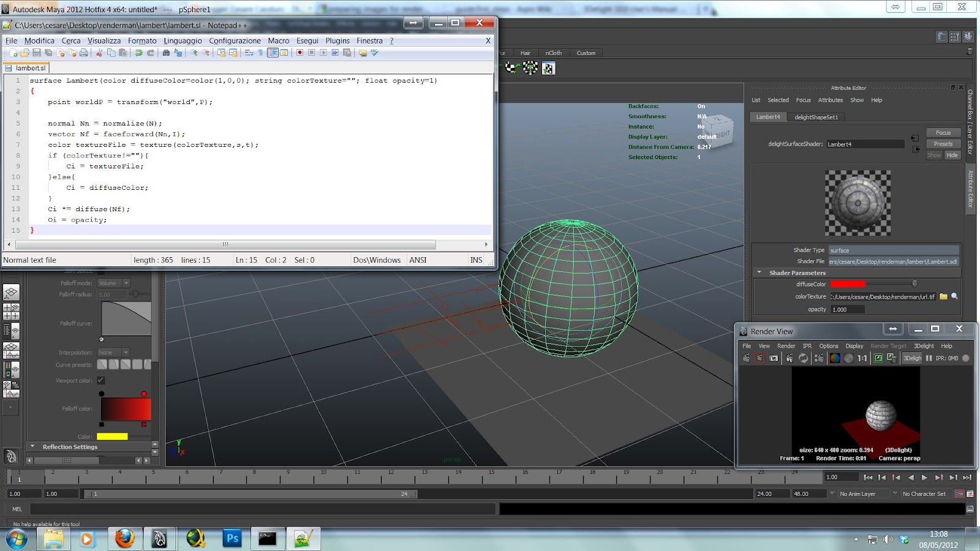Toggle the Viewport color checkbox
Screen dimensions: 980x551
coord(102,380)
